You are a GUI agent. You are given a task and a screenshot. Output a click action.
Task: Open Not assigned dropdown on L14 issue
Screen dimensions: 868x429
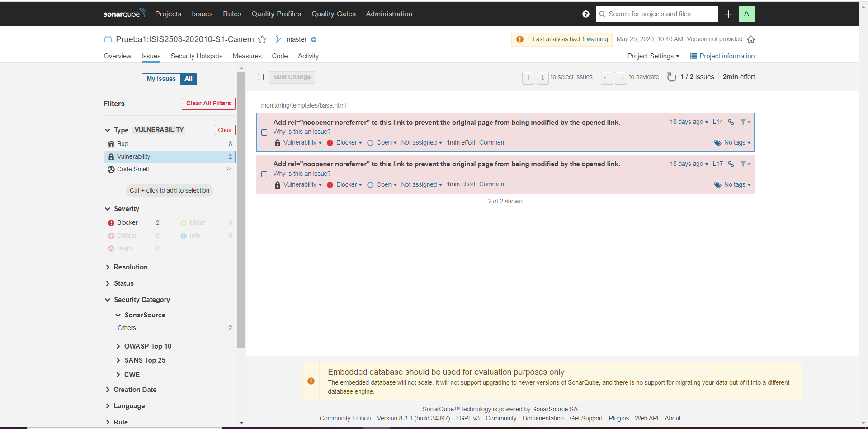coord(421,143)
